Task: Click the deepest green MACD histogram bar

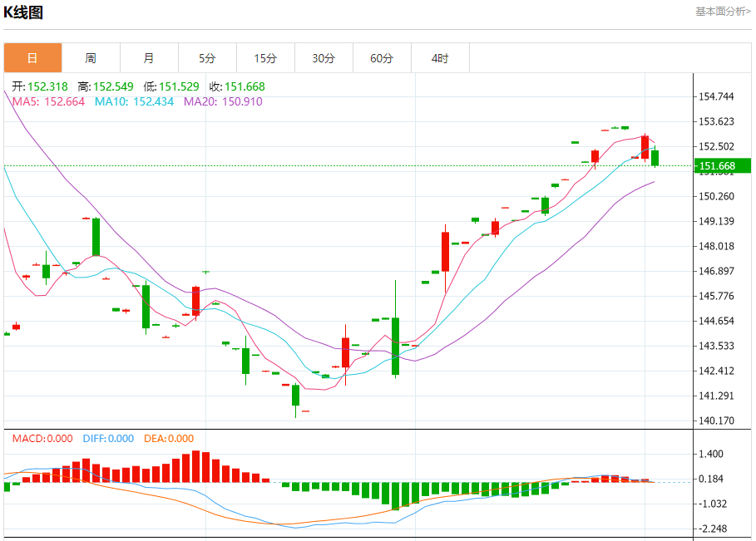Action: click(x=395, y=496)
